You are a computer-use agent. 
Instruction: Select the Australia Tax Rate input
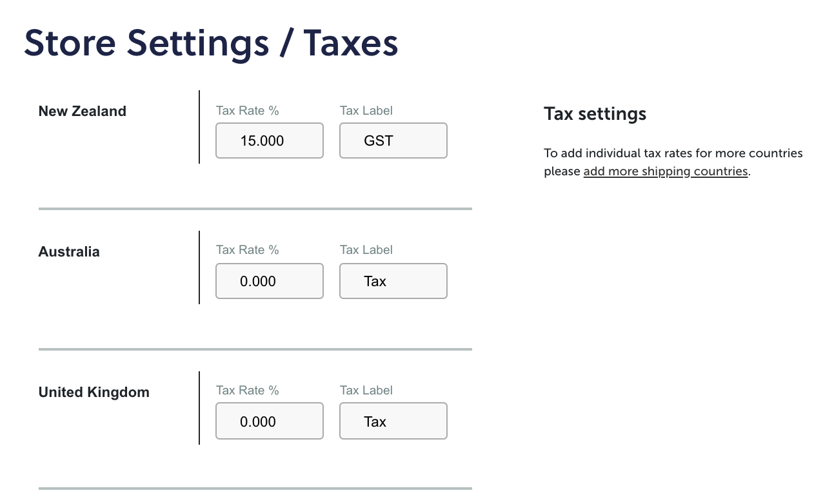(270, 281)
